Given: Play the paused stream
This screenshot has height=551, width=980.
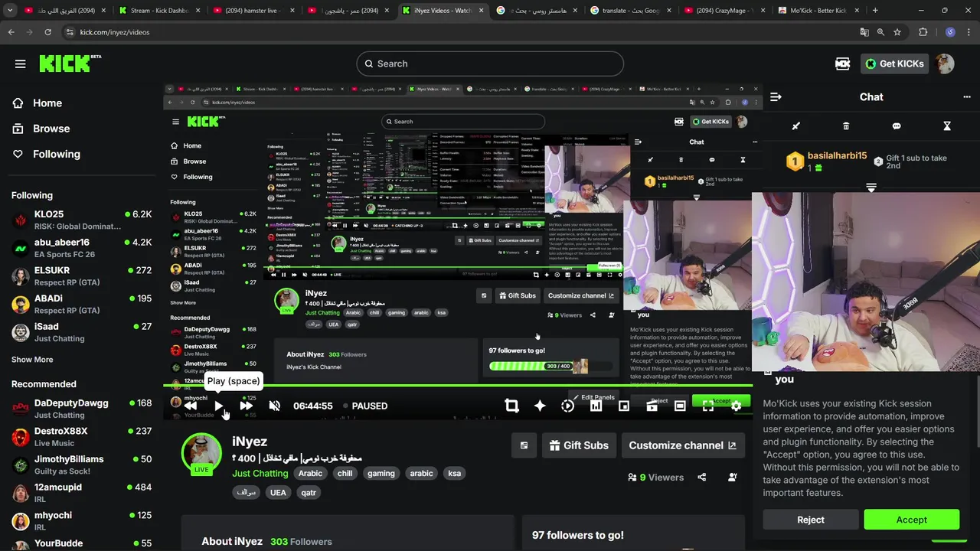Looking at the screenshot, I should tap(218, 406).
